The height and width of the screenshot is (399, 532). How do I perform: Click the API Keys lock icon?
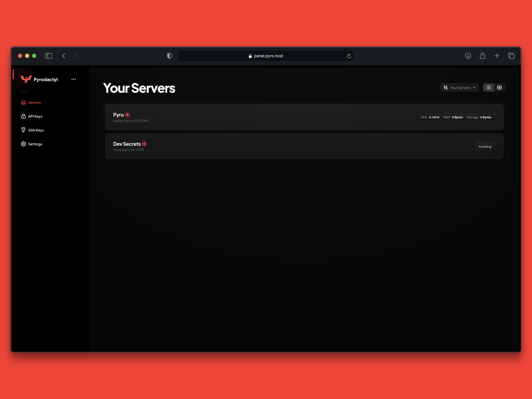point(24,116)
